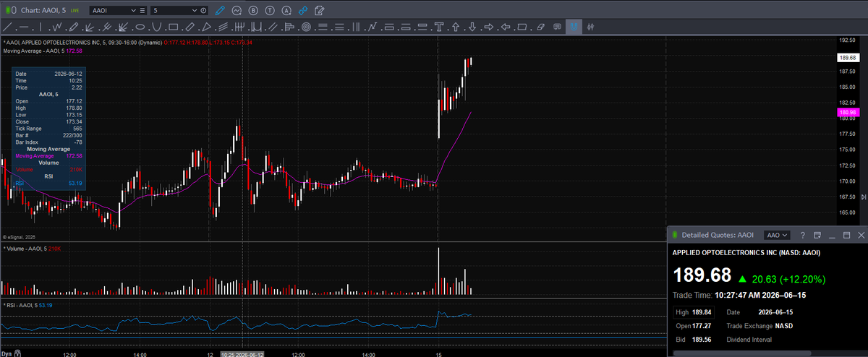Viewport: 868px width, 357px height.
Task: Open the studies chart-circle icon
Action: pyautogui.click(x=237, y=11)
